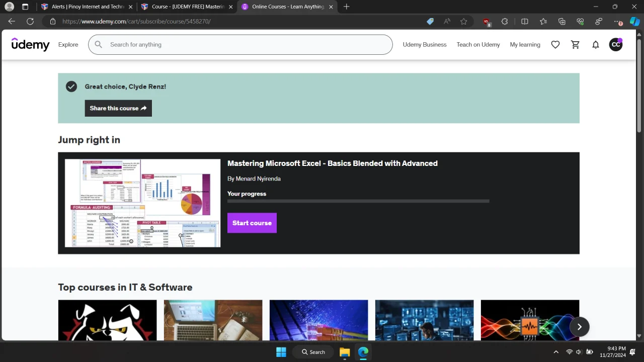This screenshot has width=644, height=362.
Task: Open the Windows Start menu
Action: (281, 352)
